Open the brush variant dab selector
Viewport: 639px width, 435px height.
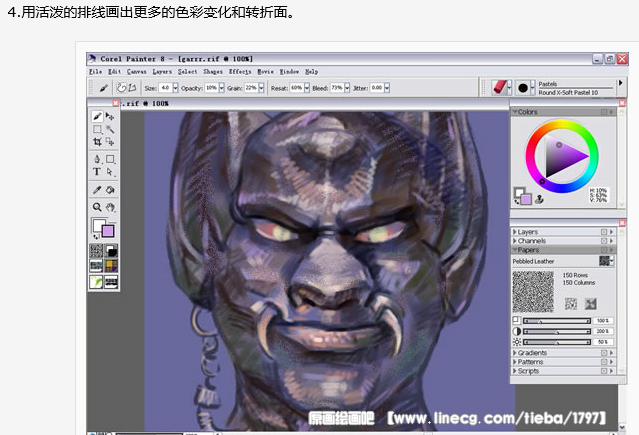tap(525, 87)
